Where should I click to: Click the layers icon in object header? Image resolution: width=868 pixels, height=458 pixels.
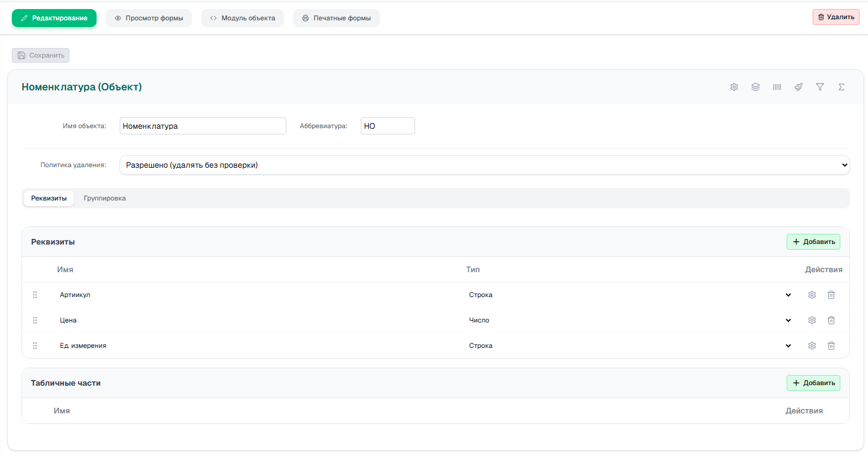click(x=756, y=87)
